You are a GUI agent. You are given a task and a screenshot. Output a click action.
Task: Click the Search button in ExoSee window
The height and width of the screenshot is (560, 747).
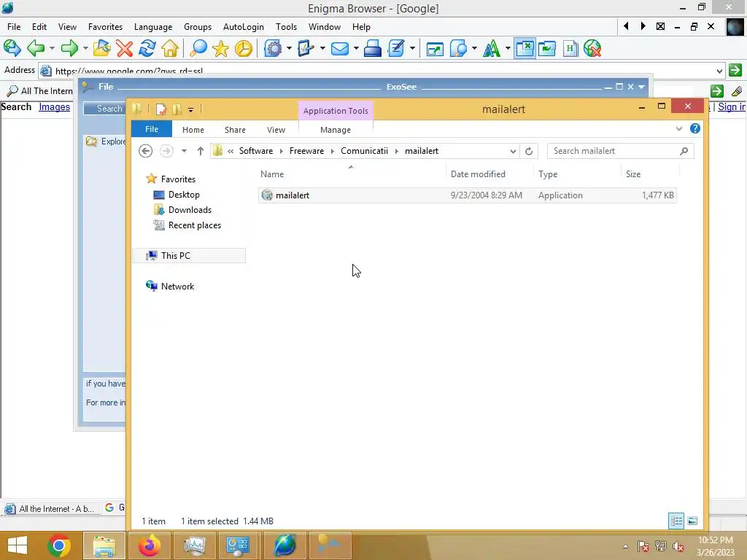pyautogui.click(x=105, y=109)
